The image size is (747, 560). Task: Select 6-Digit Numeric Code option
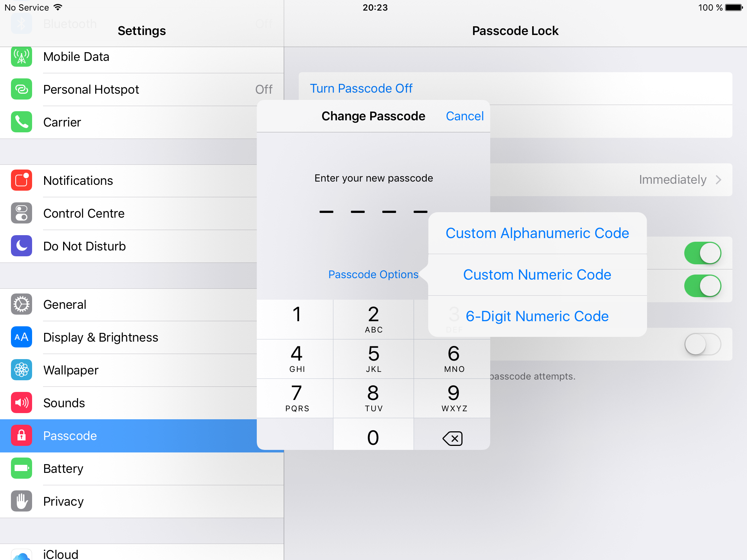click(x=537, y=316)
